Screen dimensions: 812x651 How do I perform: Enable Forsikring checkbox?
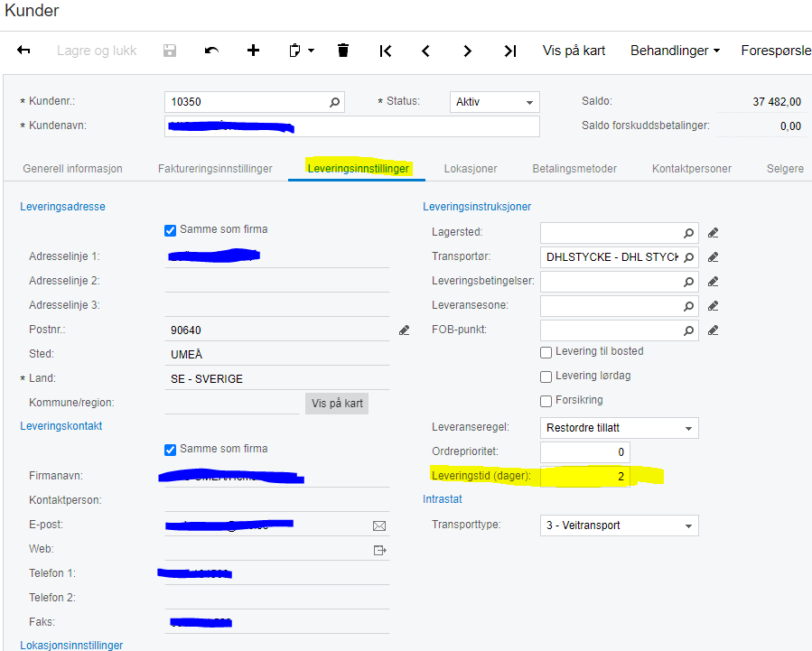pos(546,401)
